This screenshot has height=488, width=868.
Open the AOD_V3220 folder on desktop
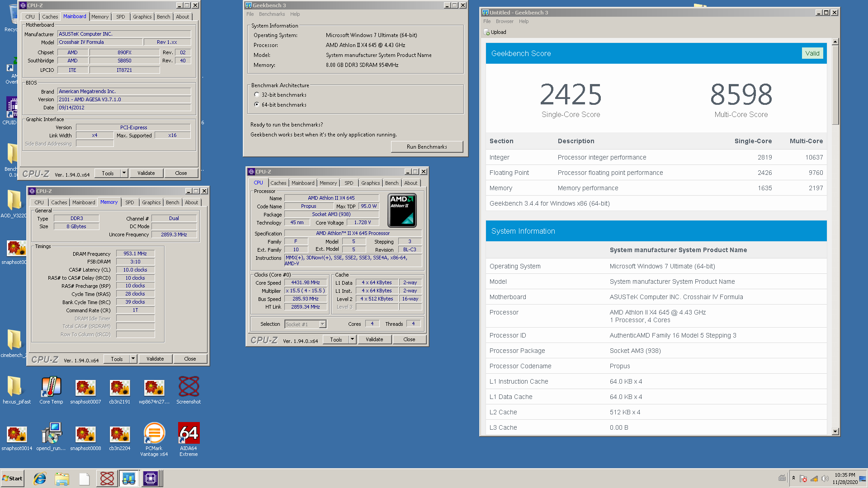[14, 203]
